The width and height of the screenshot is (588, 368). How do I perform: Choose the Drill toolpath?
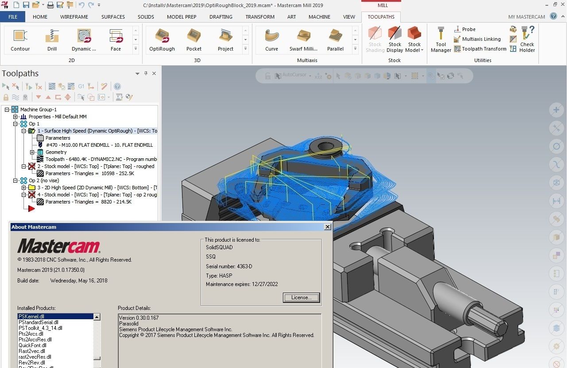tap(52, 39)
